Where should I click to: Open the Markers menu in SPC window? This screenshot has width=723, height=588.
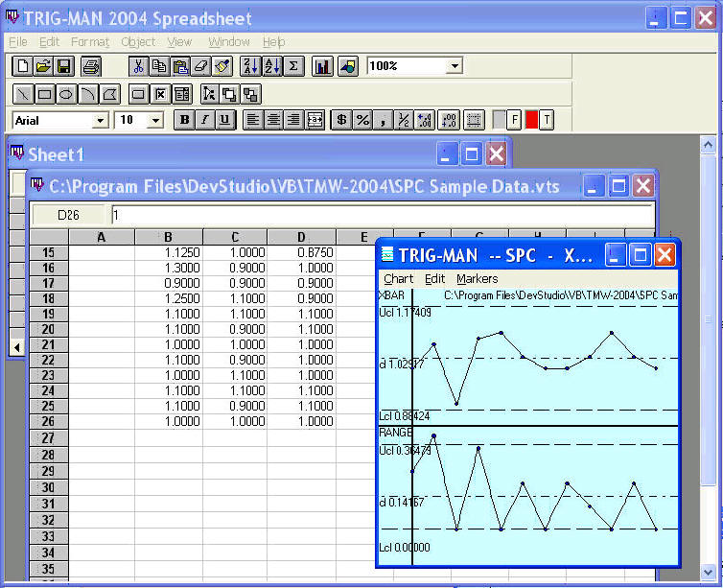pos(478,279)
